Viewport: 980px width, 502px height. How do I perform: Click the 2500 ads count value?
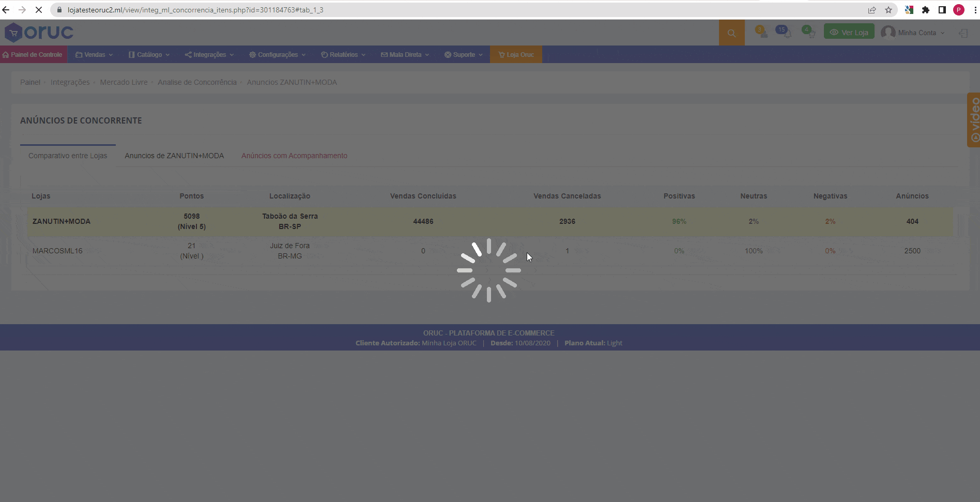(912, 251)
